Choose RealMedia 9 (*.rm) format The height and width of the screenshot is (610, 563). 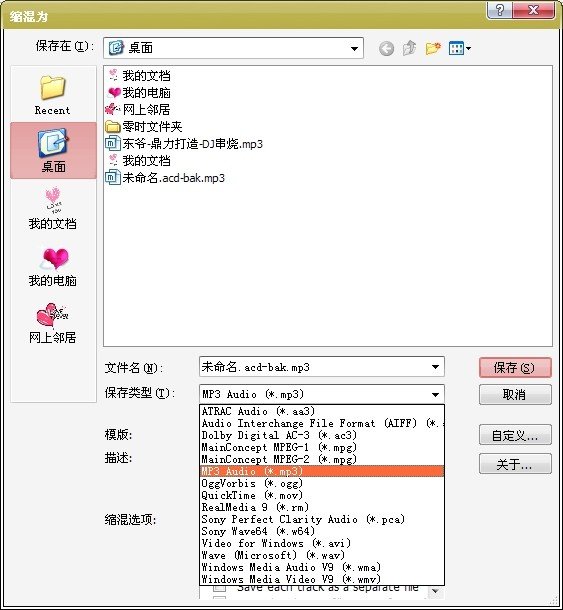(x=322, y=507)
